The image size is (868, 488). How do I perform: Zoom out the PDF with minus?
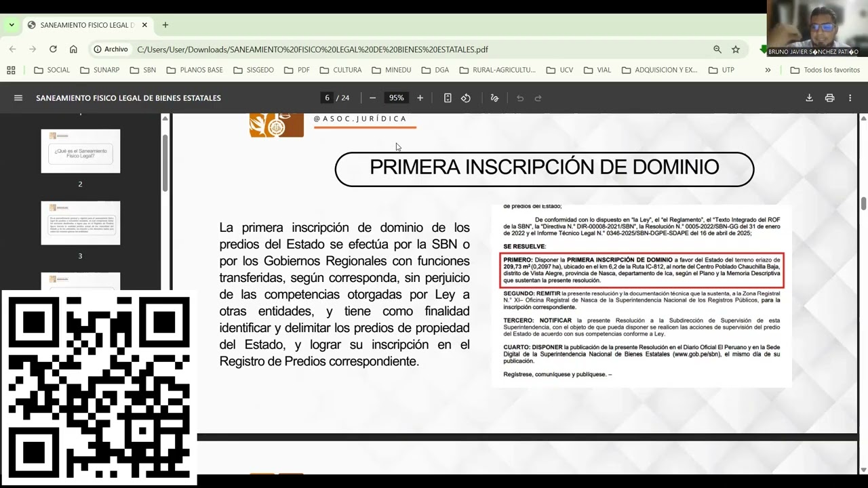pyautogui.click(x=372, y=98)
